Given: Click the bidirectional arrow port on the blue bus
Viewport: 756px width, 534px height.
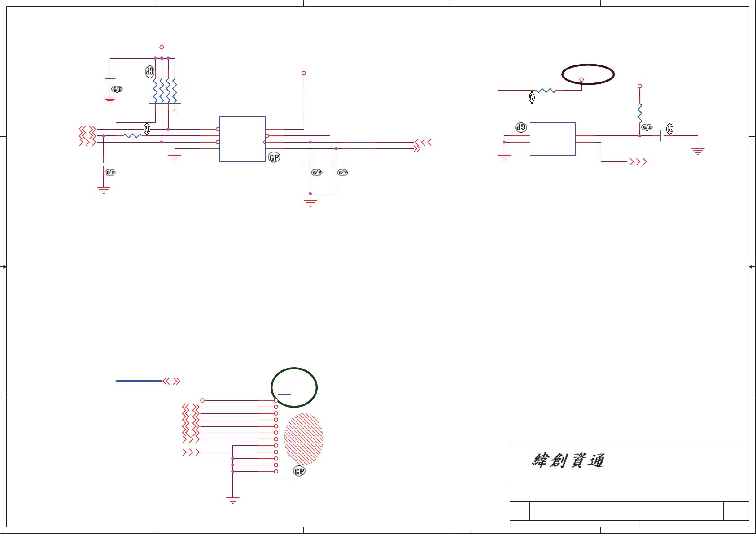Looking at the screenshot, I should (x=171, y=381).
